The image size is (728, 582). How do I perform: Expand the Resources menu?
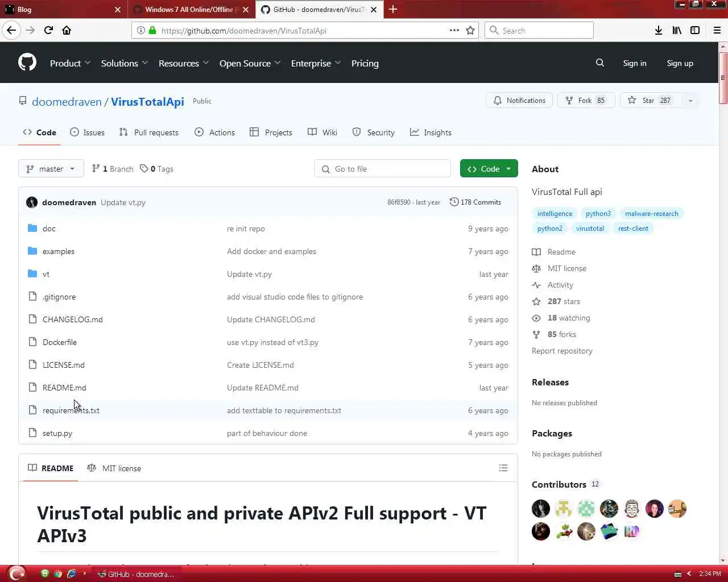pos(184,63)
